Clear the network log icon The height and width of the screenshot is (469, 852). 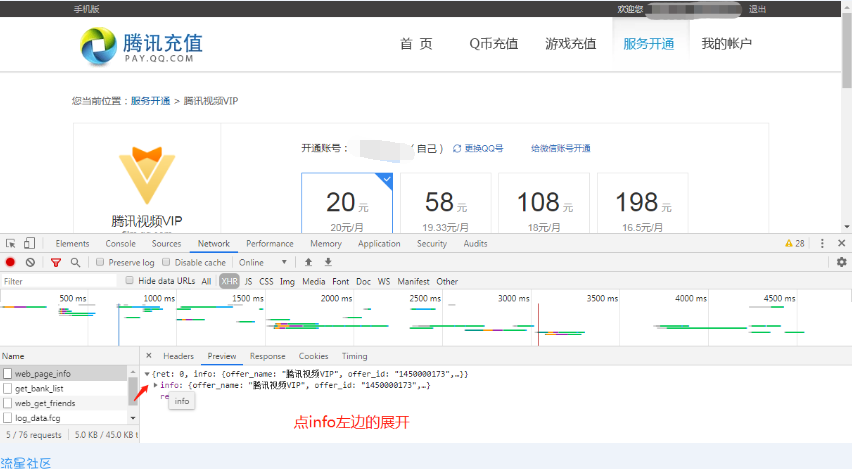coord(30,262)
